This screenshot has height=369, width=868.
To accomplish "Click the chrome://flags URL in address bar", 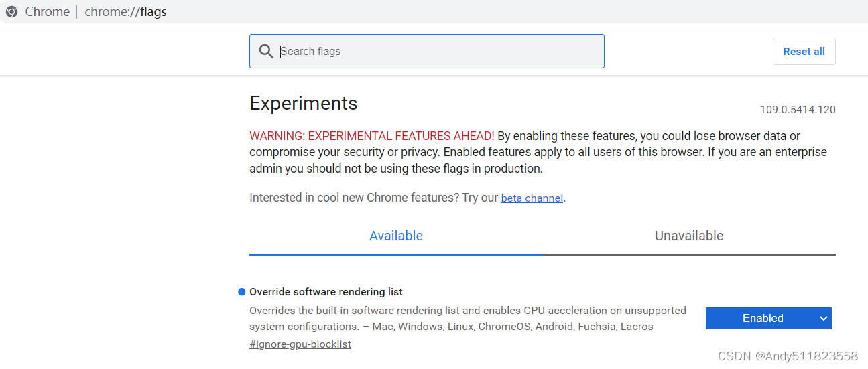I will click(125, 11).
